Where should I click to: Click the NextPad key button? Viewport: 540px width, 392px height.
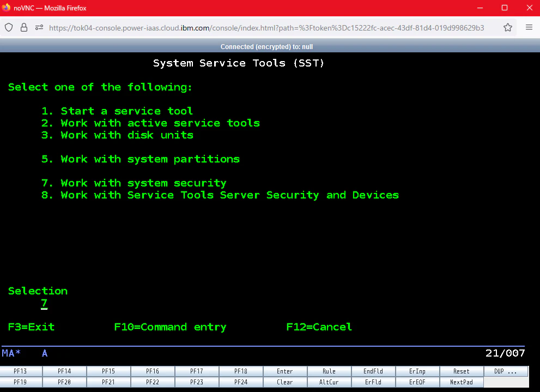coord(461,382)
